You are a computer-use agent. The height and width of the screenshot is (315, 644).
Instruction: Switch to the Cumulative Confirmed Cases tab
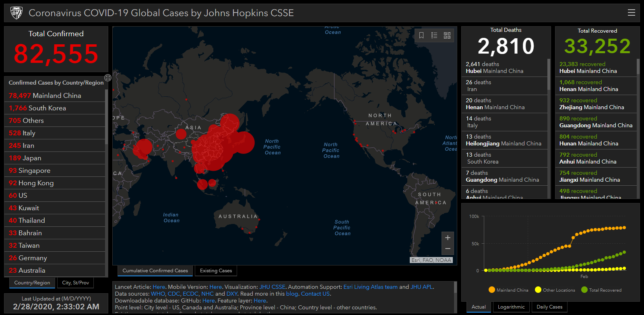(155, 271)
